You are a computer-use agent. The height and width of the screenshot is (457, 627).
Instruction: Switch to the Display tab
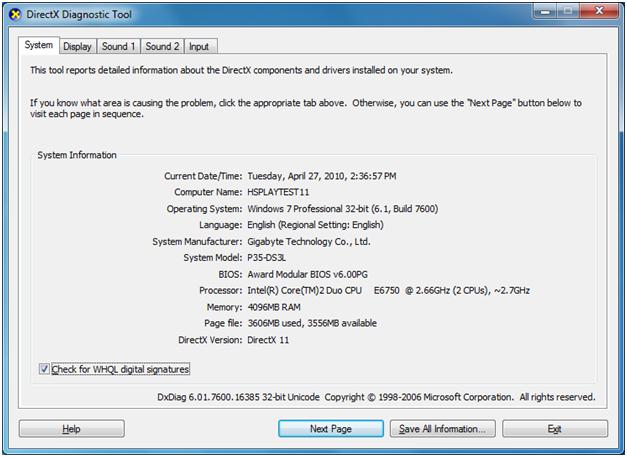78,46
